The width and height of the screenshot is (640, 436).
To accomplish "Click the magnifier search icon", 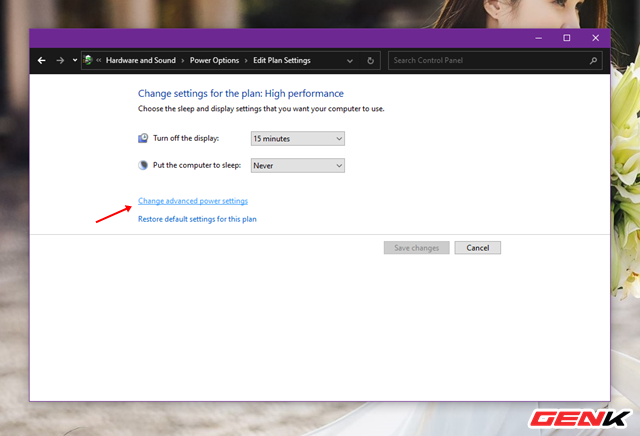I will coord(594,61).
